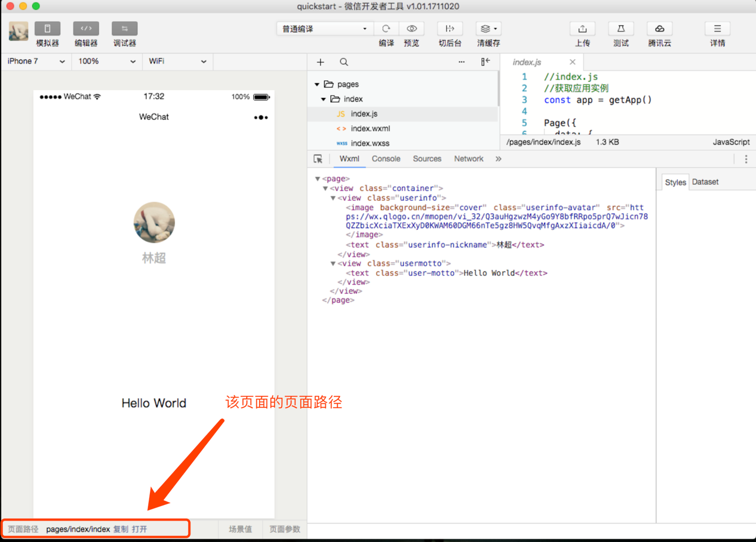Open the iPhone 7 device dropdown
The height and width of the screenshot is (542, 756).
pos(36,61)
